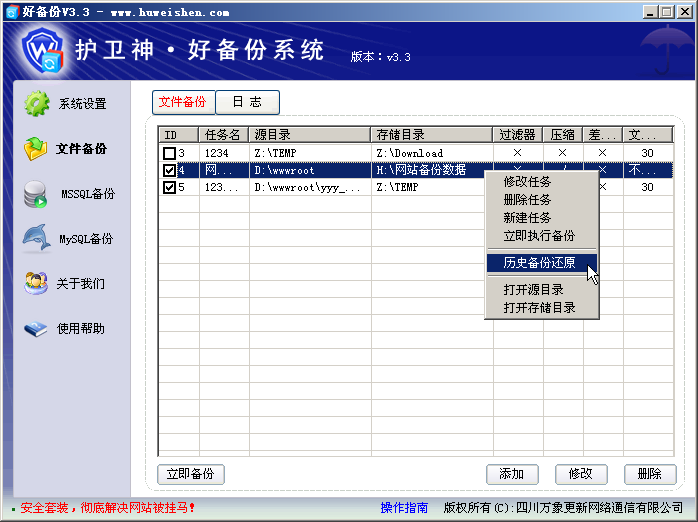Viewport: 698px width, 522px height.
Task: Click the 过滤器 column header
Action: (518, 135)
